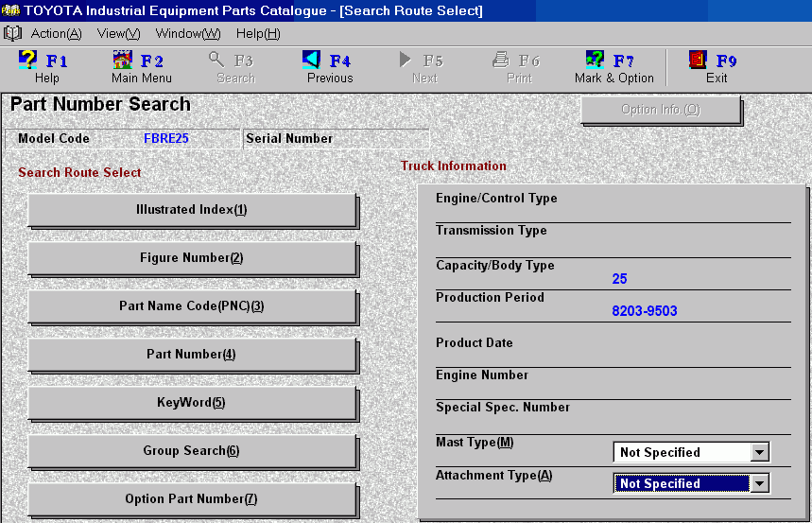Open Main Menu via F2 house icon
This screenshot has height=523, width=812.
pos(122,61)
